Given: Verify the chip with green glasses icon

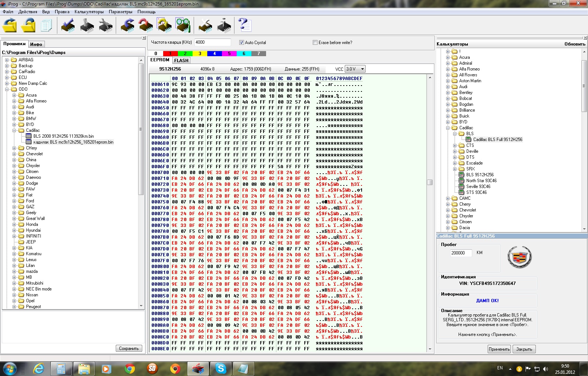Looking at the screenshot, I should 183,25.
